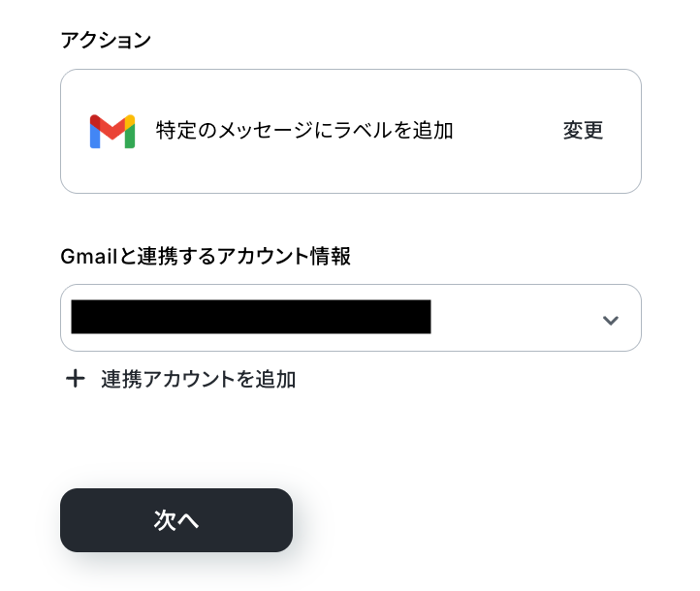Expand account list via chevron arrow
Image resolution: width=700 pixels, height=591 pixels.
click(x=610, y=319)
